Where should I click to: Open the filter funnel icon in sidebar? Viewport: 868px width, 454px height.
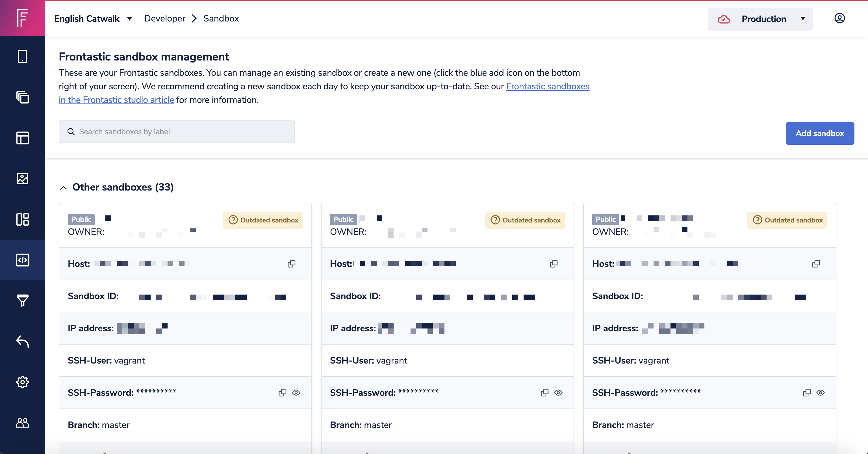(x=22, y=300)
